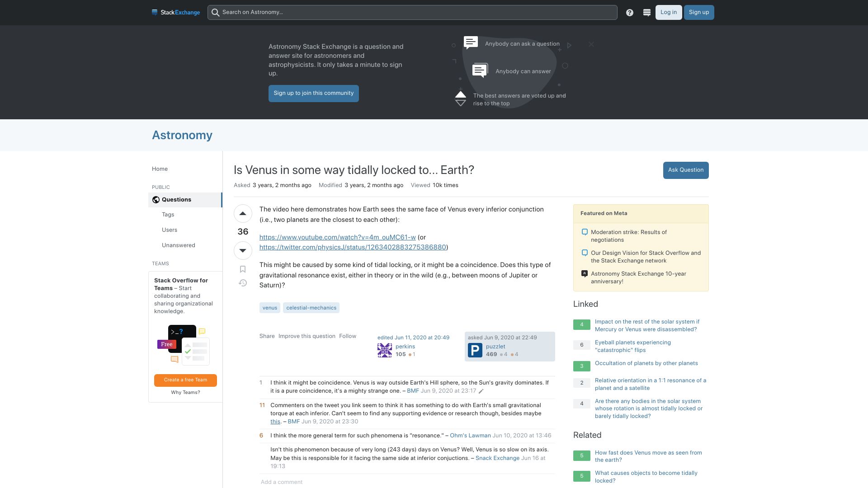Open the Home sidebar item

tap(160, 169)
